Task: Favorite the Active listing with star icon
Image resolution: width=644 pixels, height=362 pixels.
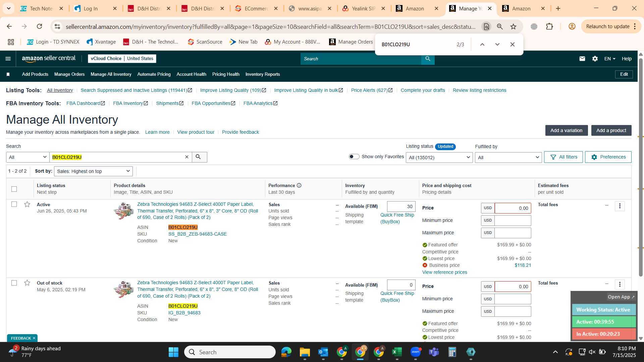Action: click(27, 204)
